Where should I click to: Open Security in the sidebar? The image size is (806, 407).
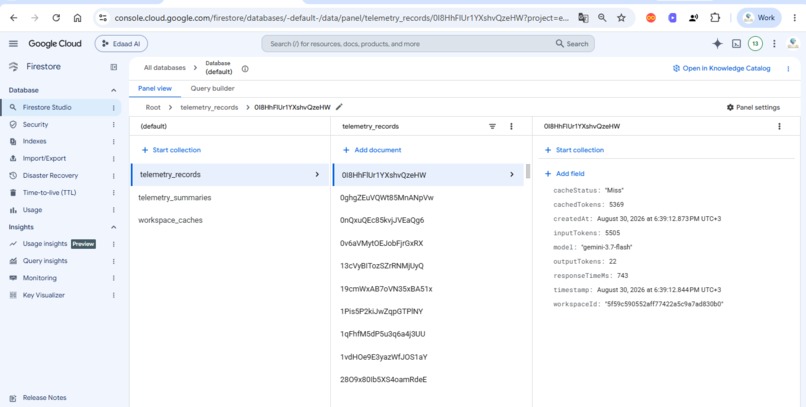(x=35, y=124)
